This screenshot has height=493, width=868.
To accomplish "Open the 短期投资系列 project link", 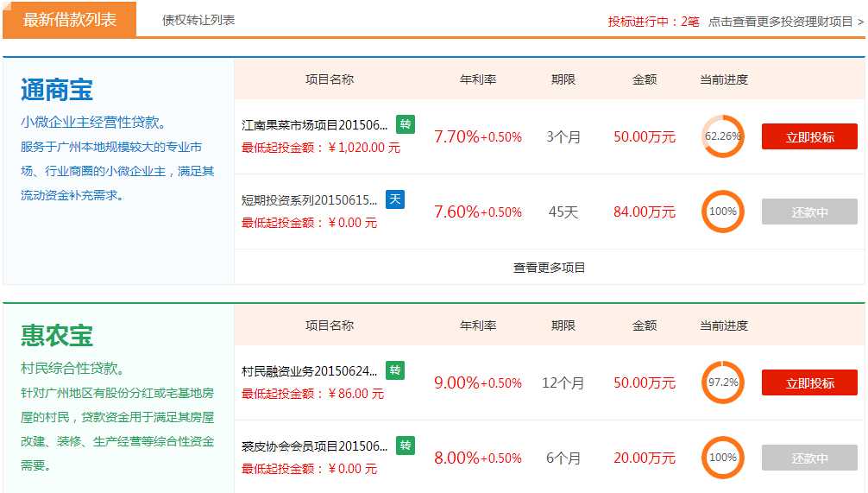I will [x=310, y=200].
